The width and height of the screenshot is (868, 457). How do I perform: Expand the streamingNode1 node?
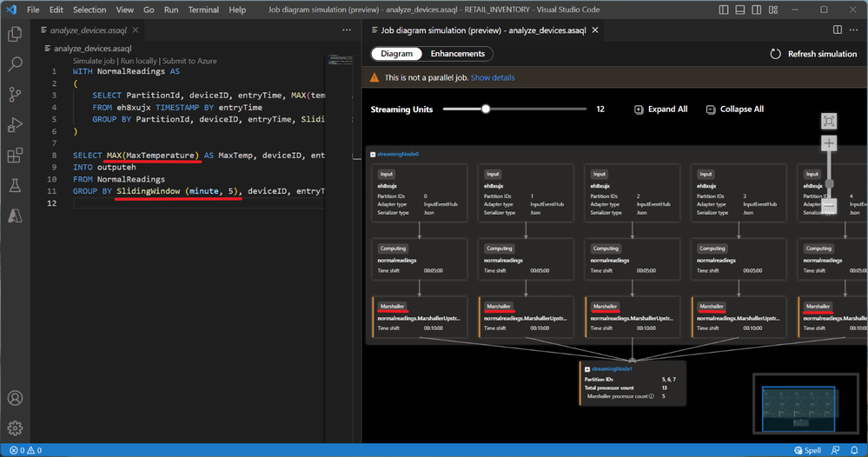(587, 369)
